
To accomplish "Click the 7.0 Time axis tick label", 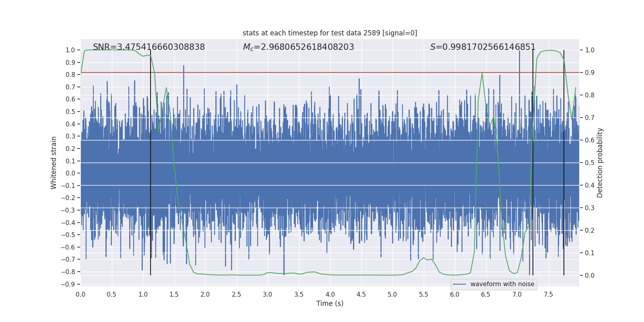I will tap(517, 294).
